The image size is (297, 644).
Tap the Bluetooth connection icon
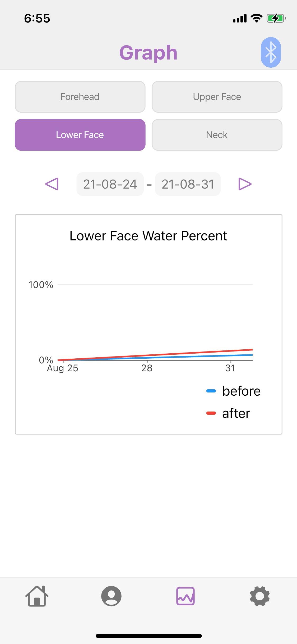[271, 52]
